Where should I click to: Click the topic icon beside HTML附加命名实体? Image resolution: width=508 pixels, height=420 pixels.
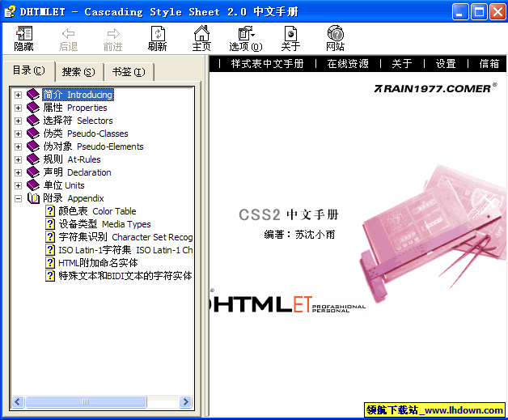[x=50, y=263]
